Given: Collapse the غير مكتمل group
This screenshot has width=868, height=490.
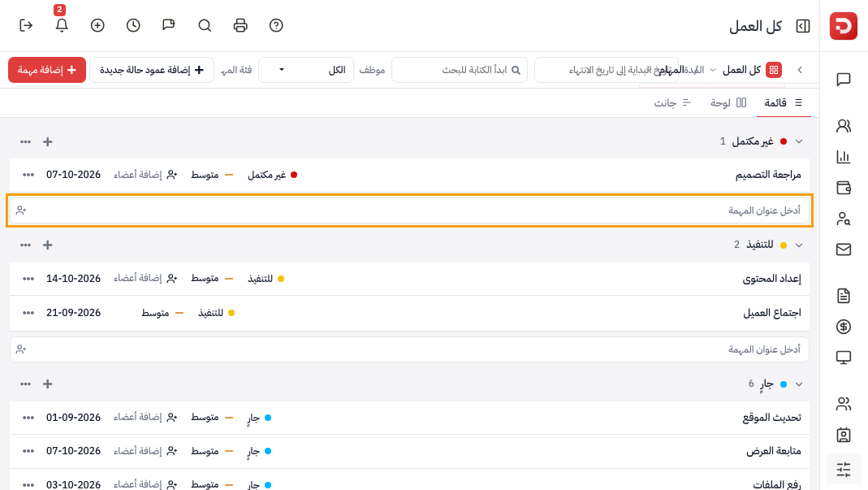Looking at the screenshot, I should 799,142.
